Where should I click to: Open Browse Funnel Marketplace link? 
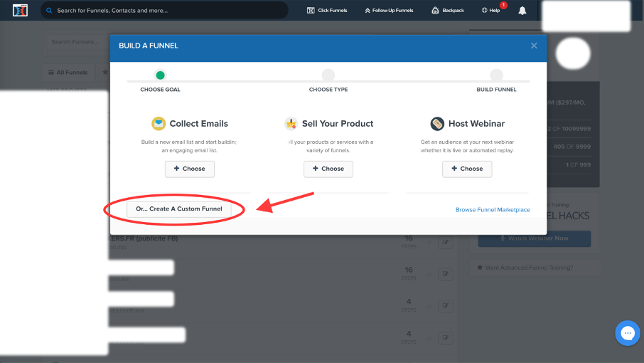[493, 210]
